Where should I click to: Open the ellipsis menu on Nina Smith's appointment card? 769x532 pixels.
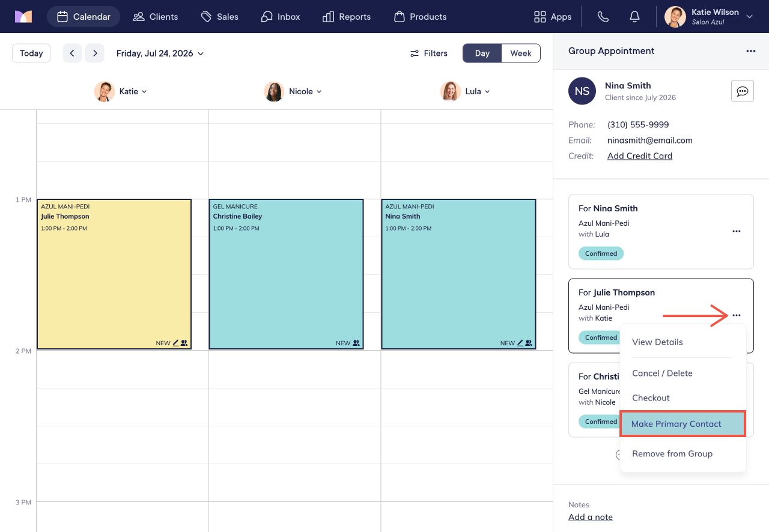click(737, 231)
